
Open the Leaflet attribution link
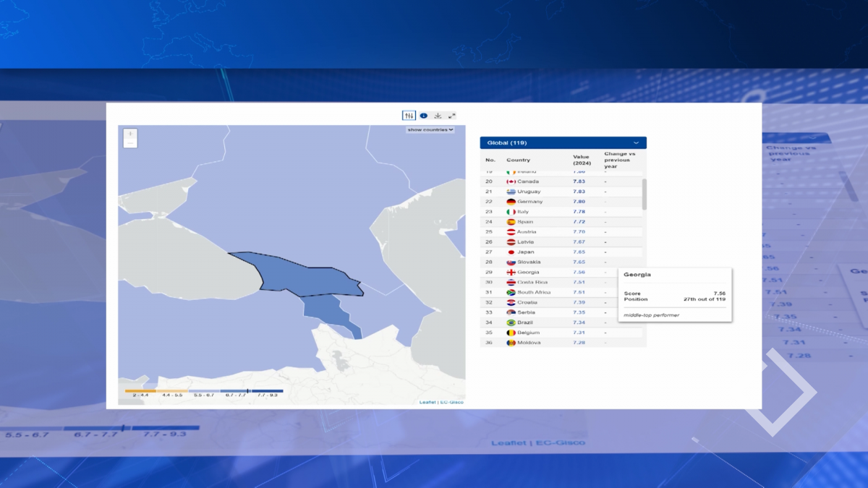[x=427, y=402]
